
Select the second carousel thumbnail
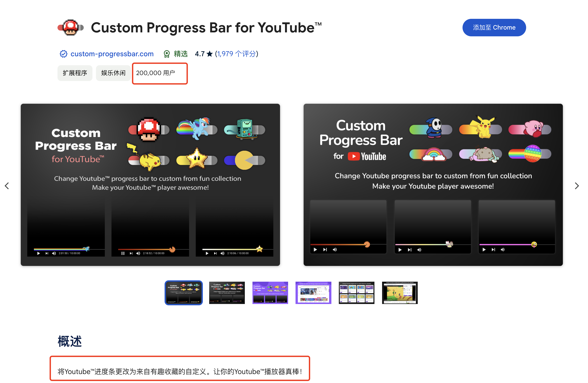click(227, 293)
